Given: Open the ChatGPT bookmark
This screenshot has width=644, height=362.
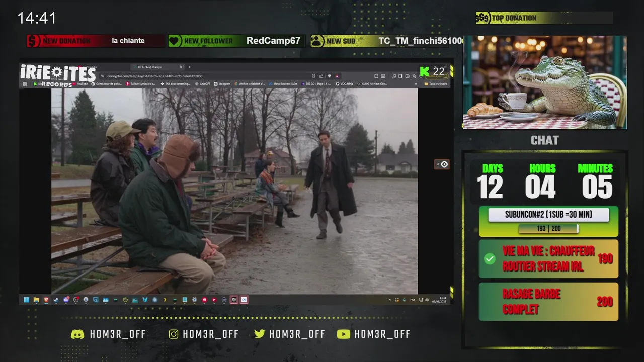Looking at the screenshot, I should (x=202, y=84).
